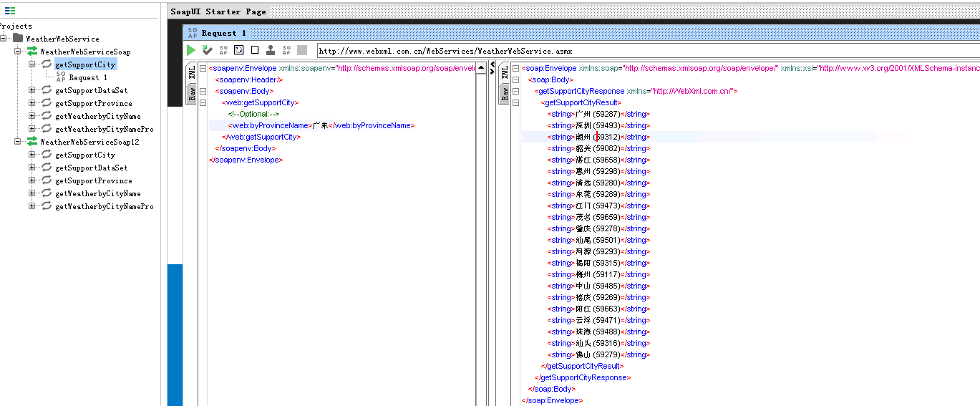Select the request editor's XML tab
The width and height of the screenshot is (980, 406).
[x=192, y=72]
